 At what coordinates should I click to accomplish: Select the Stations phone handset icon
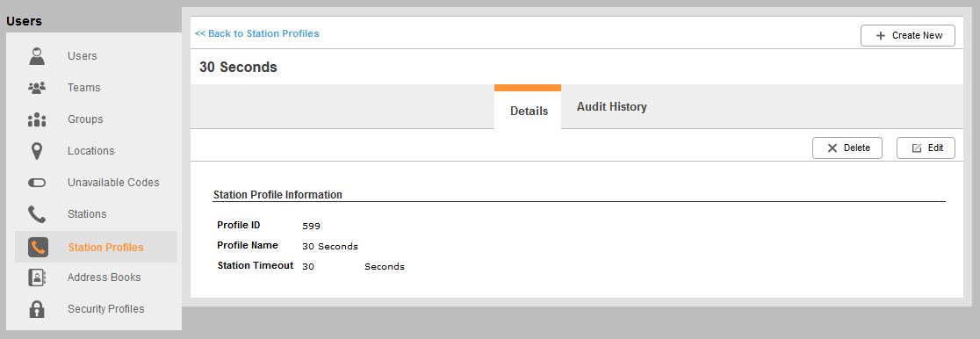(x=38, y=214)
